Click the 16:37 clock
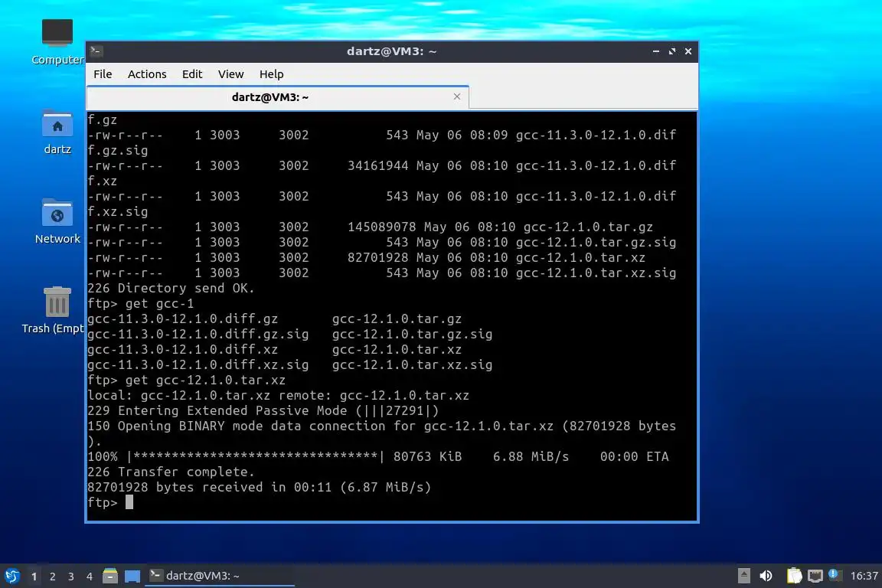This screenshot has height=588, width=882. [x=864, y=576]
